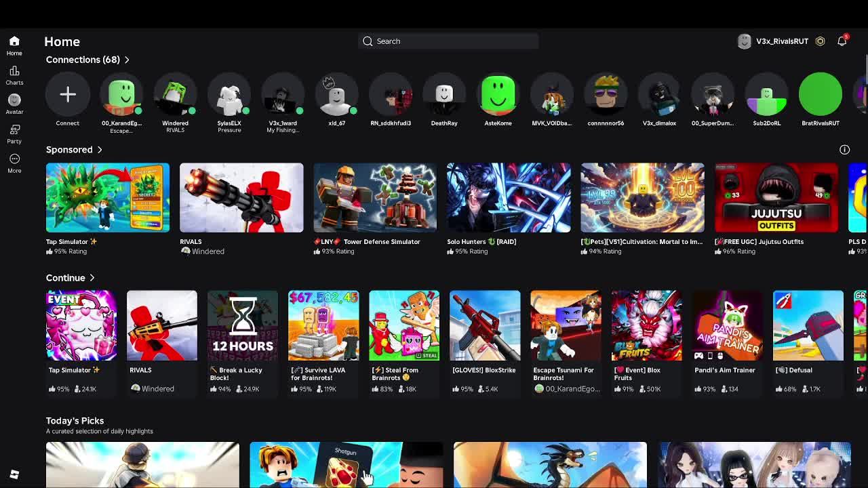
Task: Click the Connect plus icon
Action: pos(68,94)
